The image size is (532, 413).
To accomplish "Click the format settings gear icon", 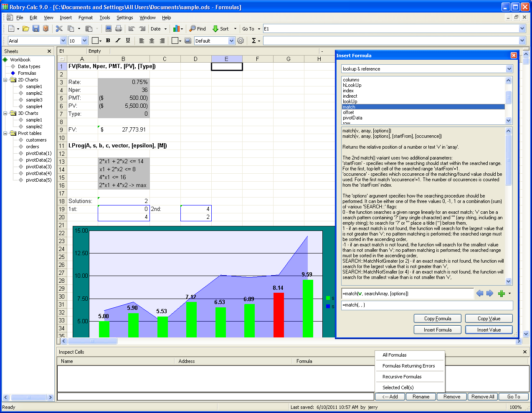I will [241, 41].
